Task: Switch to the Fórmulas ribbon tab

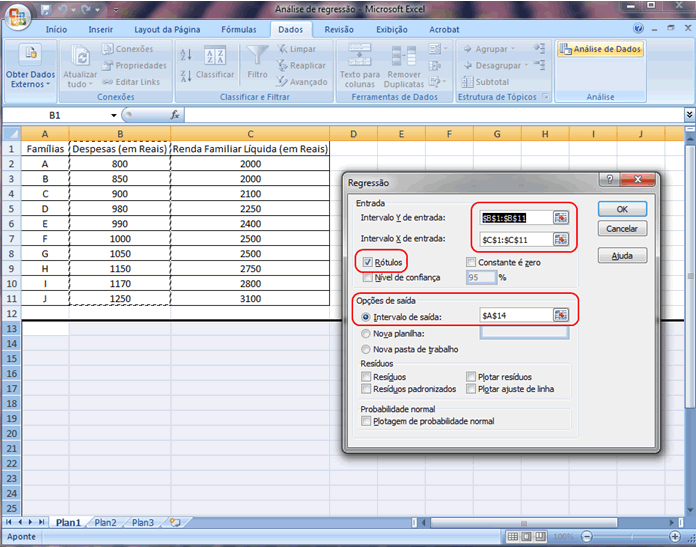Action: point(238,30)
